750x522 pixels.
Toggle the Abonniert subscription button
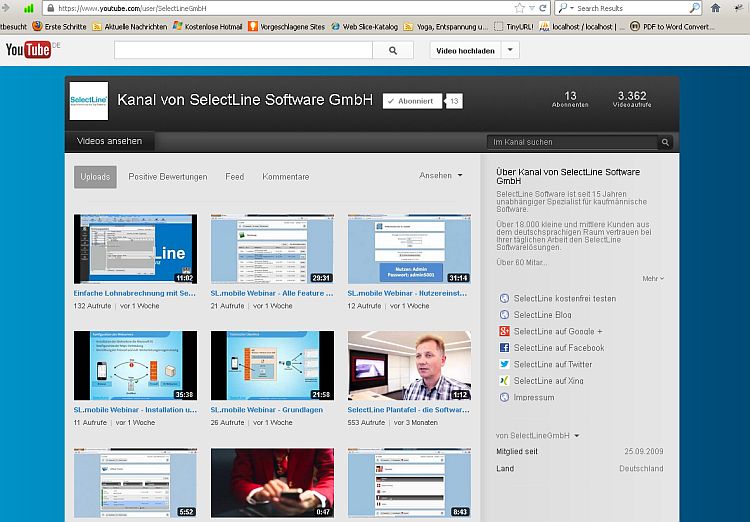pyautogui.click(x=412, y=101)
